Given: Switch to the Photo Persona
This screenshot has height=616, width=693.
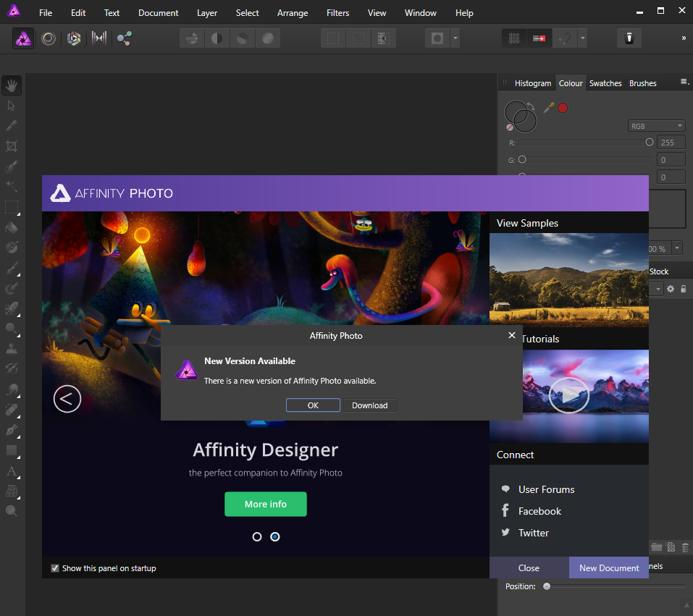Looking at the screenshot, I should pos(23,39).
